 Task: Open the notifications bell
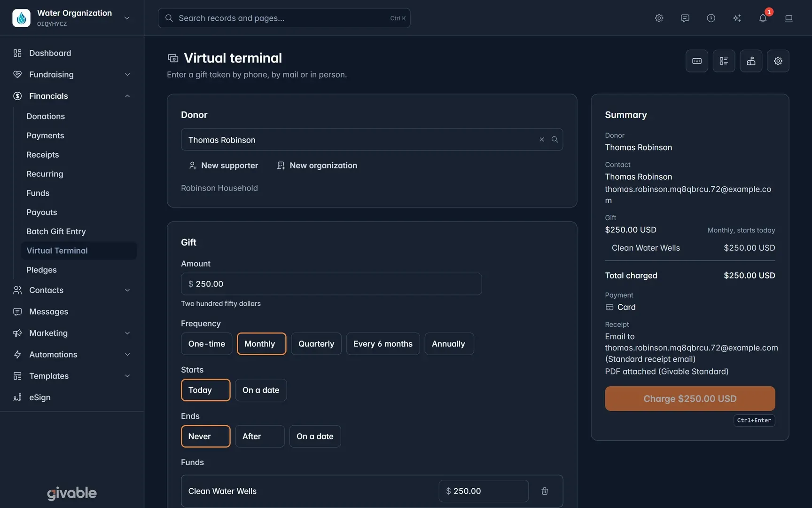pos(762,18)
